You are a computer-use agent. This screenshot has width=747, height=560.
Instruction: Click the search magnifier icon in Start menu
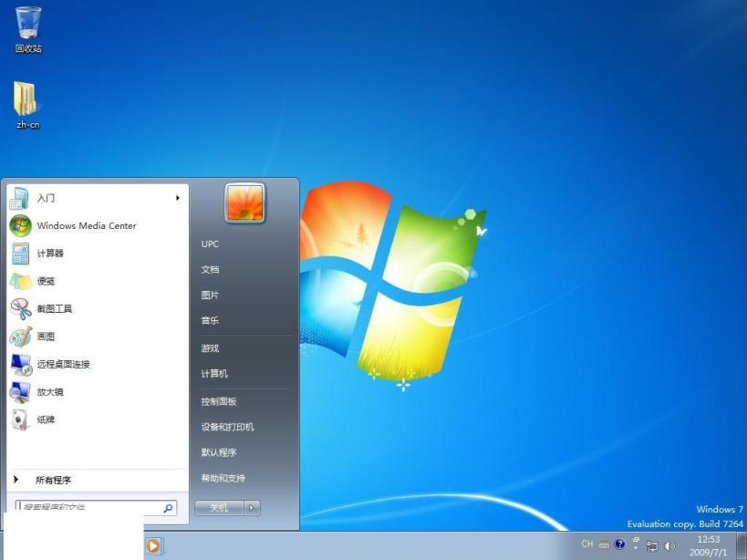pyautogui.click(x=168, y=509)
